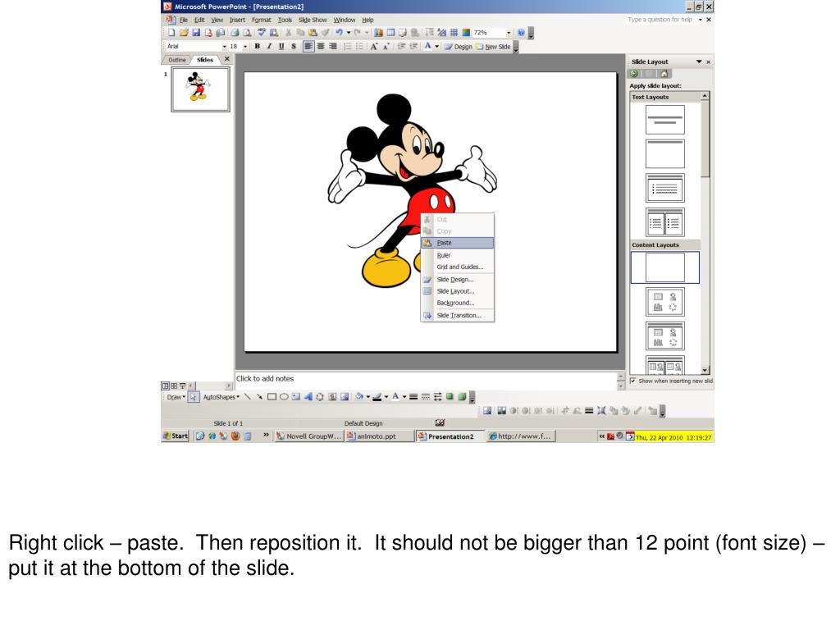
Task: Click in 'Click to add notes' area
Action: click(x=426, y=379)
